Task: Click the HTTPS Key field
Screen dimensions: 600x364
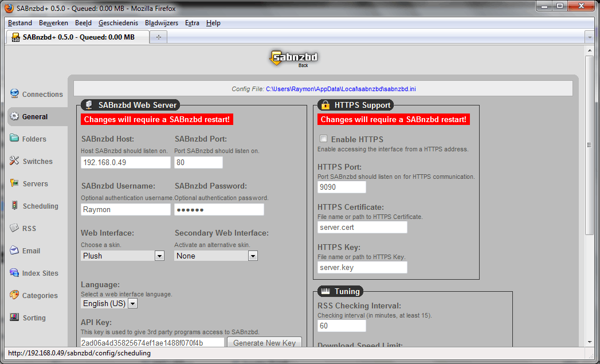Action: pyautogui.click(x=362, y=268)
